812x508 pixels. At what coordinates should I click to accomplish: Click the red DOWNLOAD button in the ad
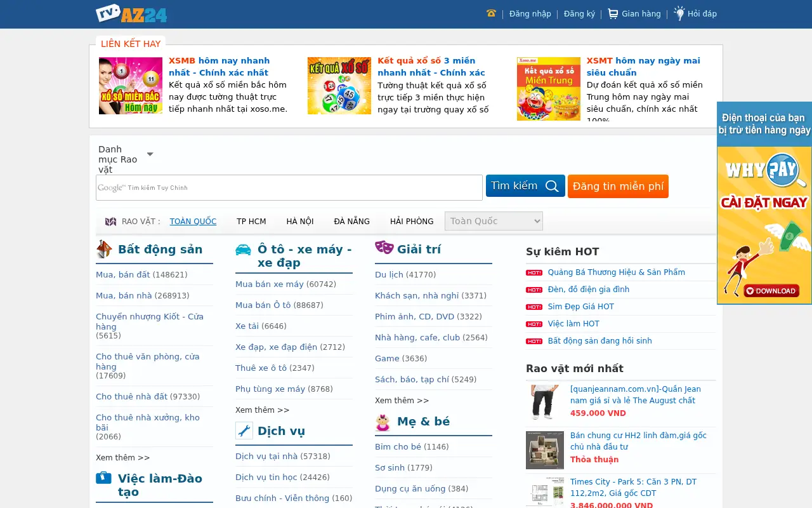[771, 291]
